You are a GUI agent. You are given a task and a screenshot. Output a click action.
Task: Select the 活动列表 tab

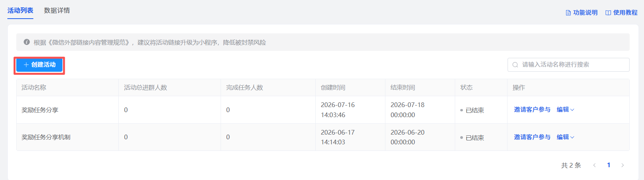(x=20, y=10)
